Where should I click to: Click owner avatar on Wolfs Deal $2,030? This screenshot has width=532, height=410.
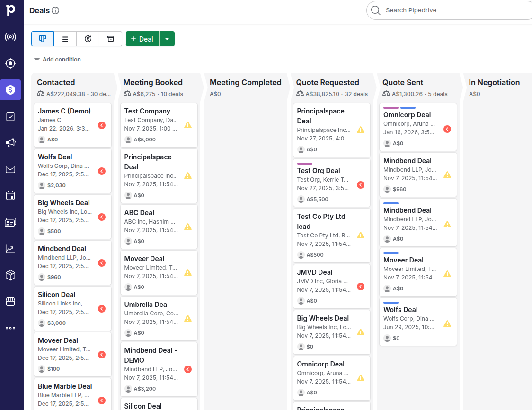click(42, 185)
